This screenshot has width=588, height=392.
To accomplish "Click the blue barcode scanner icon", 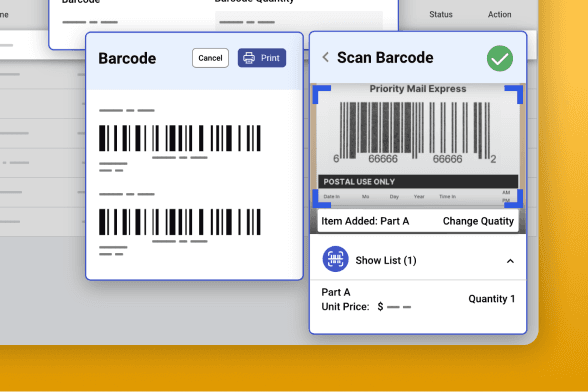I will [x=335, y=259].
